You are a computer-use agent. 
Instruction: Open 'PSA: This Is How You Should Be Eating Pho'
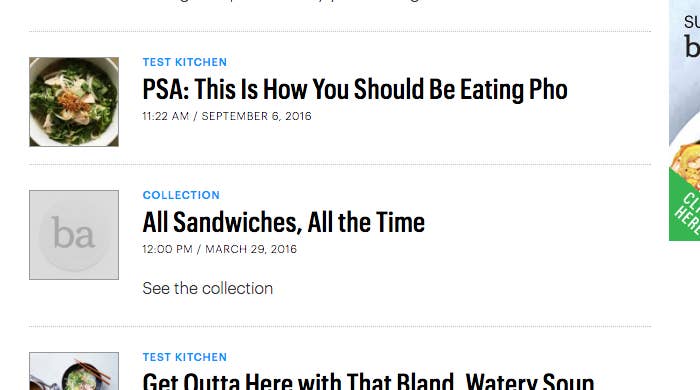coord(355,89)
